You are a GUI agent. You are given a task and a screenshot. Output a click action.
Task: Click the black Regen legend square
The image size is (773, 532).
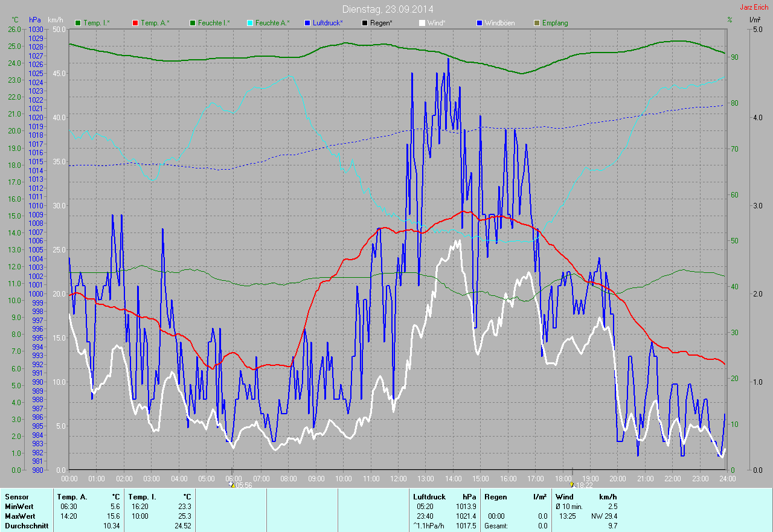(364, 23)
